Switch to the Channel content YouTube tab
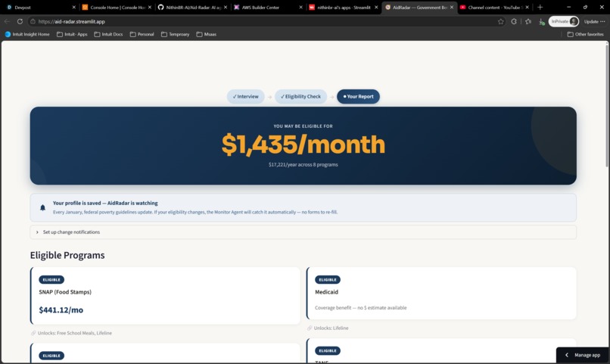Viewport: 610px width, 364px height. click(x=494, y=8)
